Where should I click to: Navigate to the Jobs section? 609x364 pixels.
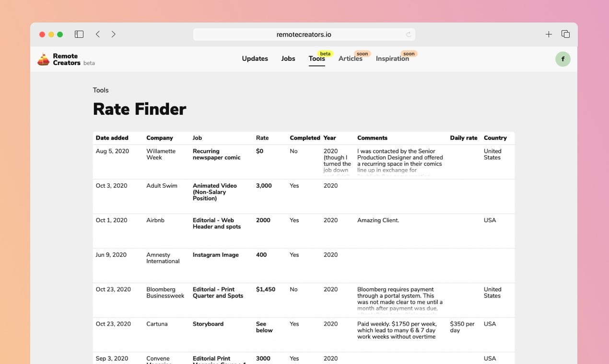tap(288, 58)
